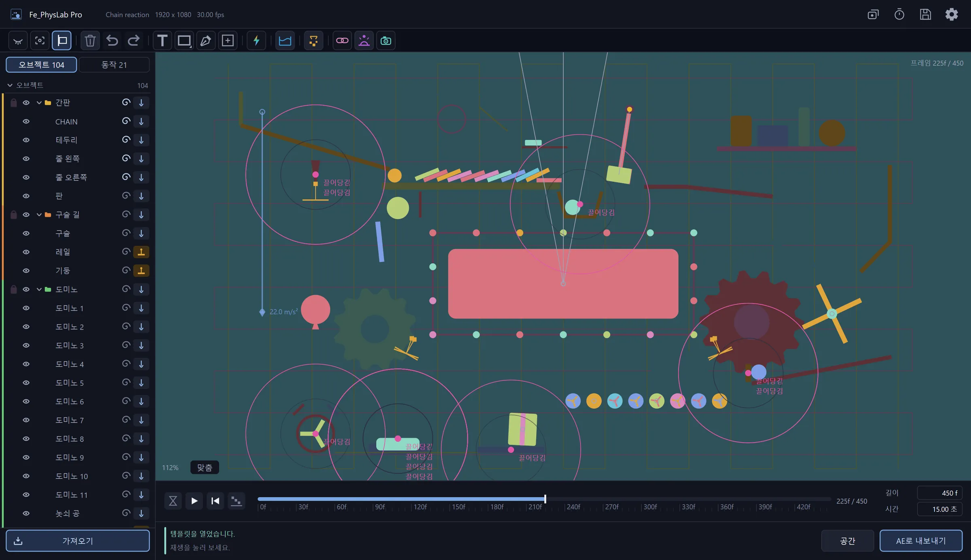The width and height of the screenshot is (971, 560).
Task: Click the add-plus square icon
Action: point(228,40)
